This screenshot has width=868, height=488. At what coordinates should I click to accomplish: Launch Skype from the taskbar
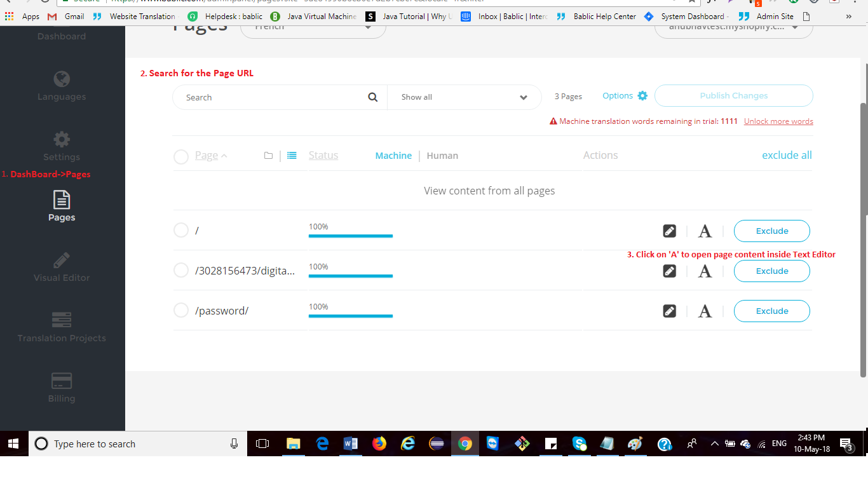click(578, 444)
